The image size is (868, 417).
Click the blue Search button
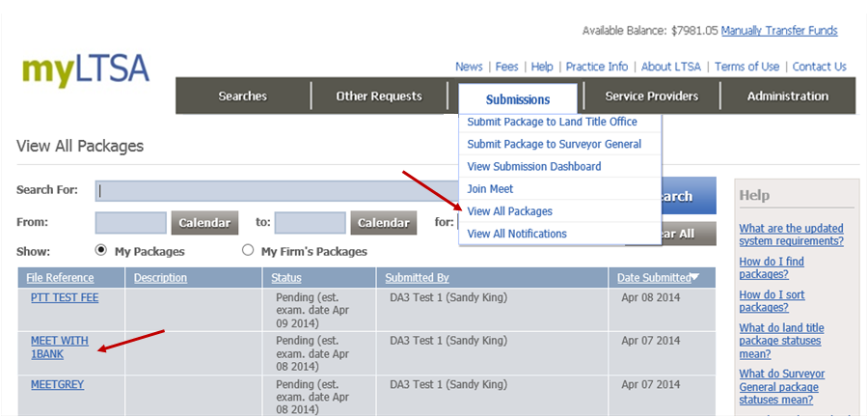(x=689, y=196)
